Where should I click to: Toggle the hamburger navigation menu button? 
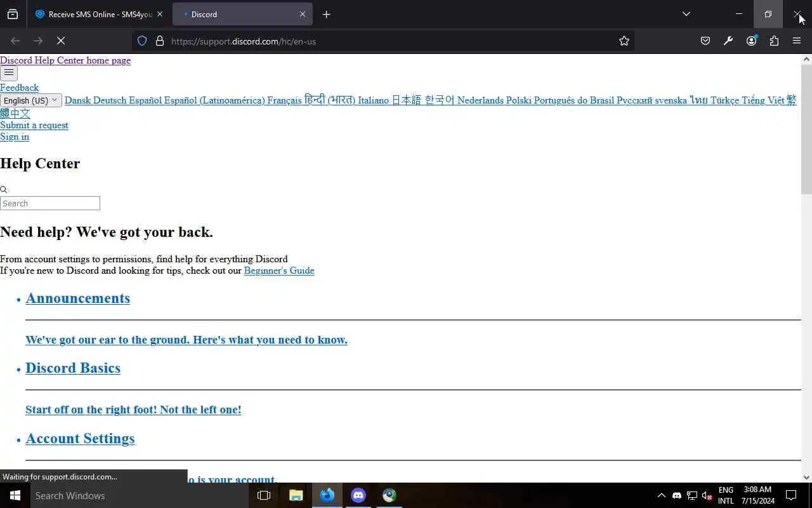(9, 73)
